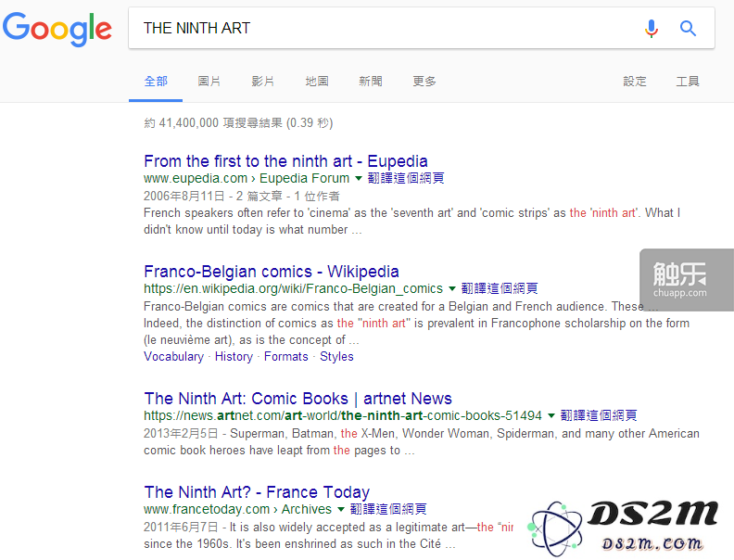This screenshot has height=560, width=734.
Task: Expand dropdown arrow beside francetoday Archives
Action: 341,509
